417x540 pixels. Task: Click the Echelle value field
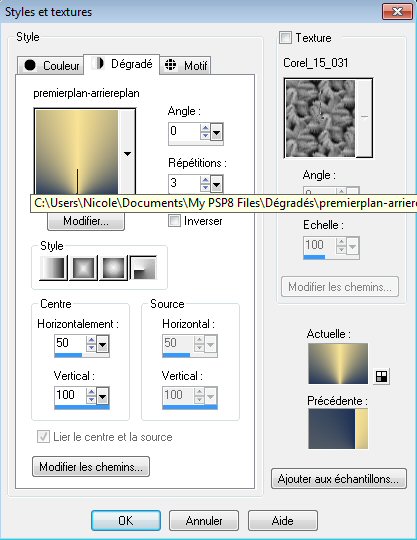point(320,246)
